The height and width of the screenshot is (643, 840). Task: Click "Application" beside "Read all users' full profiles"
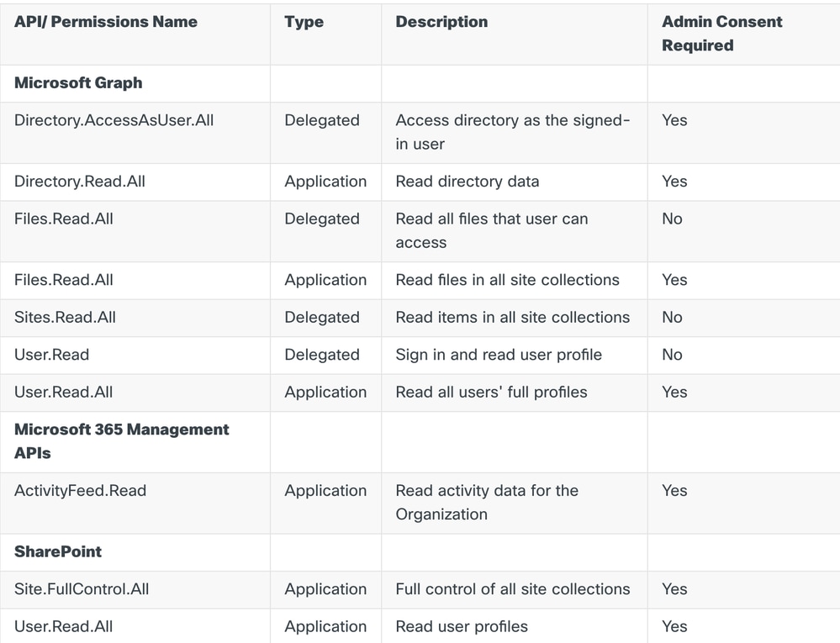pyautogui.click(x=325, y=393)
